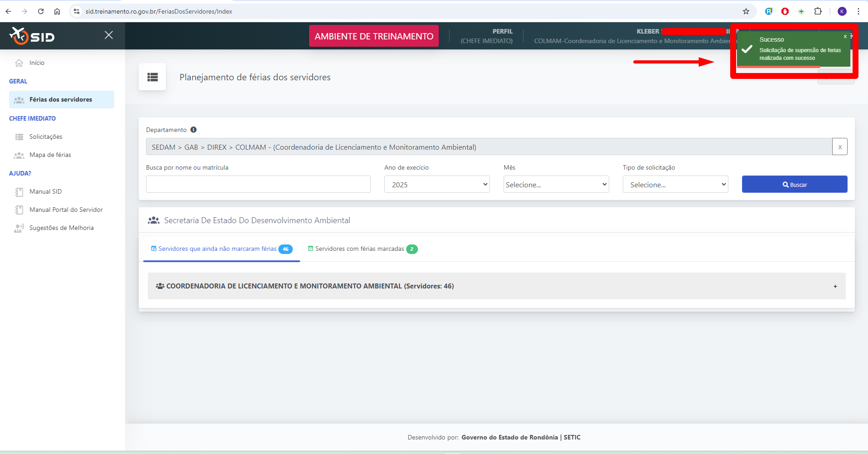Bookmark this page with the star icon
Viewport: 868px width, 454px height.
pyautogui.click(x=746, y=11)
